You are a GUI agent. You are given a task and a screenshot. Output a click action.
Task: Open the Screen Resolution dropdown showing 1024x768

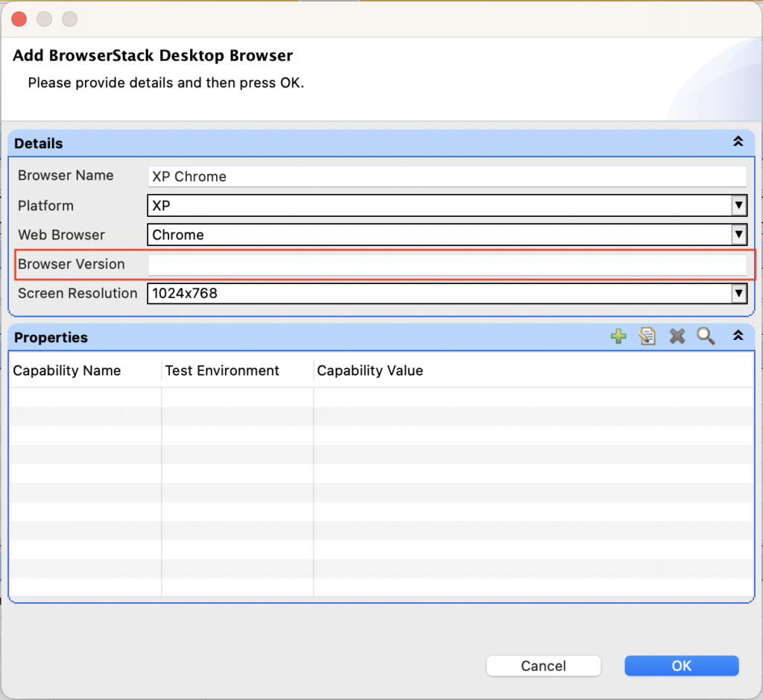pos(447,293)
